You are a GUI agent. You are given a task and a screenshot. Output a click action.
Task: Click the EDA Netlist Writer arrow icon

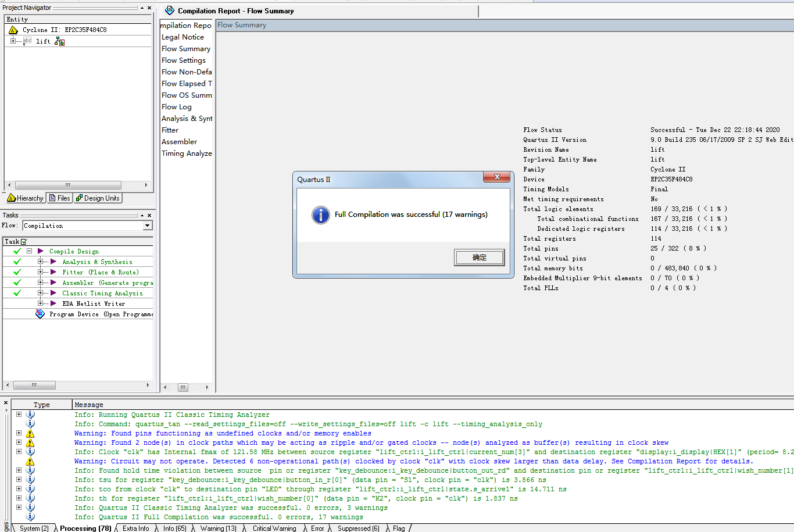(53, 304)
